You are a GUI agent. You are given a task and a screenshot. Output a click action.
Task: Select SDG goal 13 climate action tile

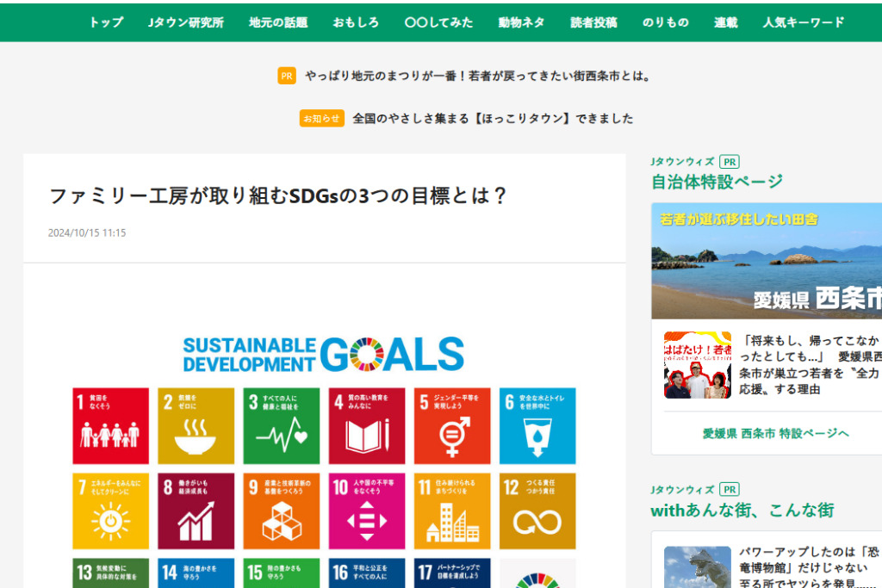(111, 573)
